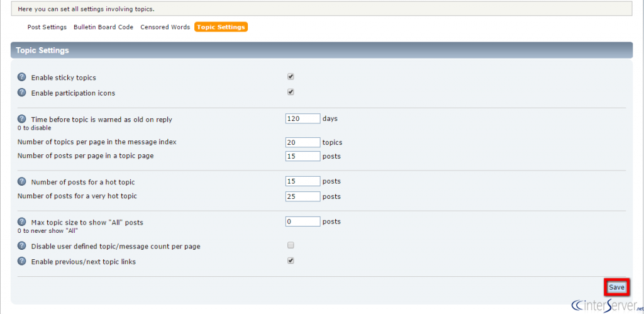This screenshot has width=644, height=314.
Task: Edit hot topic posts field
Action: click(303, 181)
